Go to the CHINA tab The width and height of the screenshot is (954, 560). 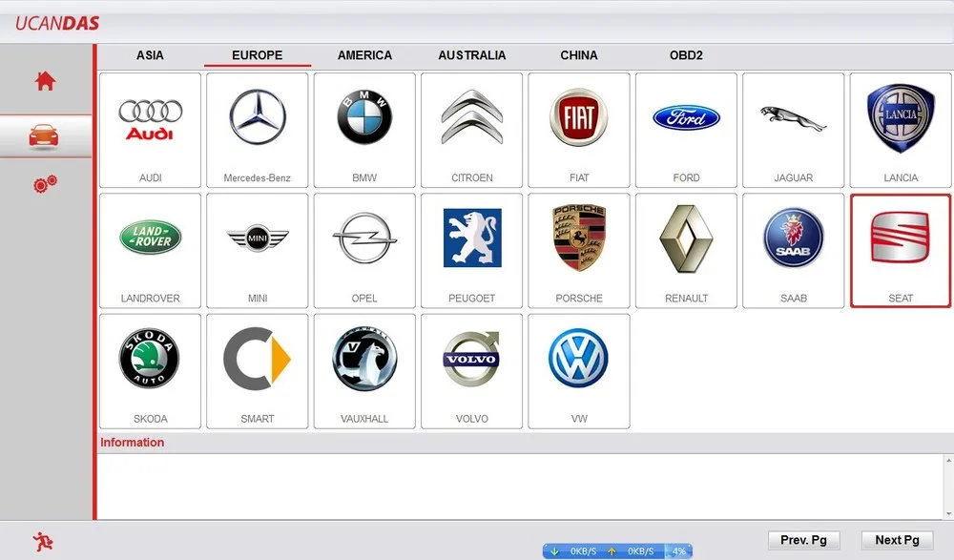(x=579, y=55)
